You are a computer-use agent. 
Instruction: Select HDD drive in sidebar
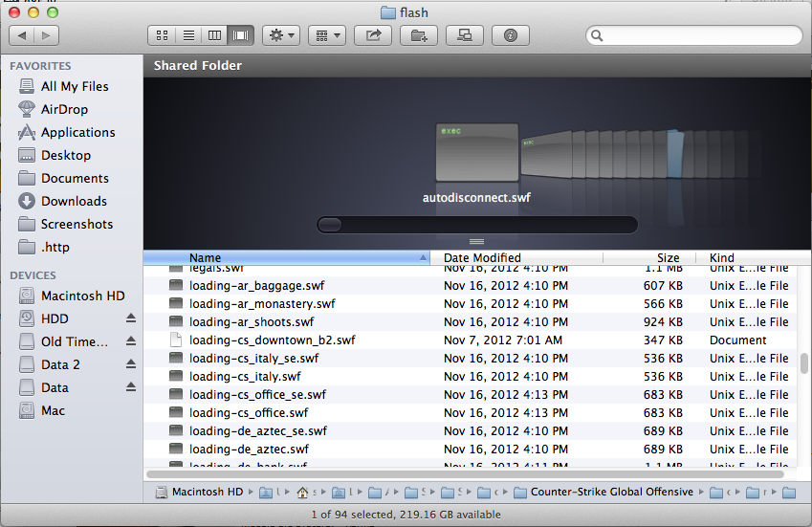point(55,318)
